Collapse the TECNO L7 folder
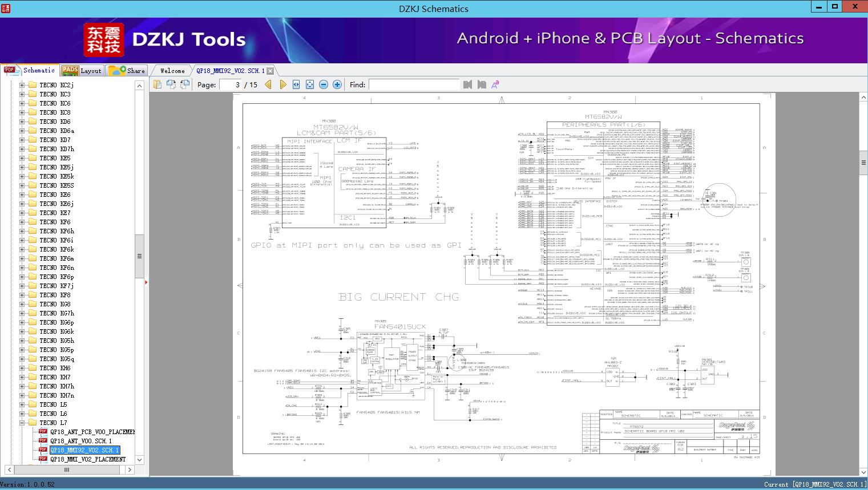The width and height of the screenshot is (868, 490). [22, 423]
